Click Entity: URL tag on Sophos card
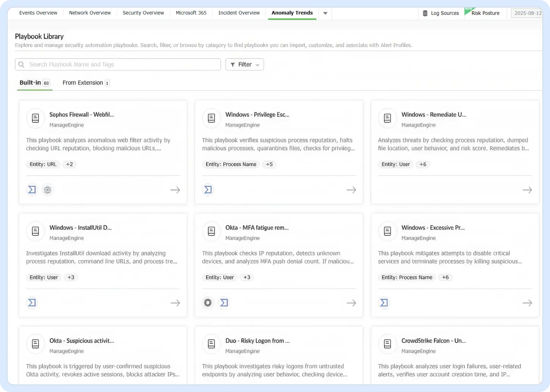 coord(43,164)
